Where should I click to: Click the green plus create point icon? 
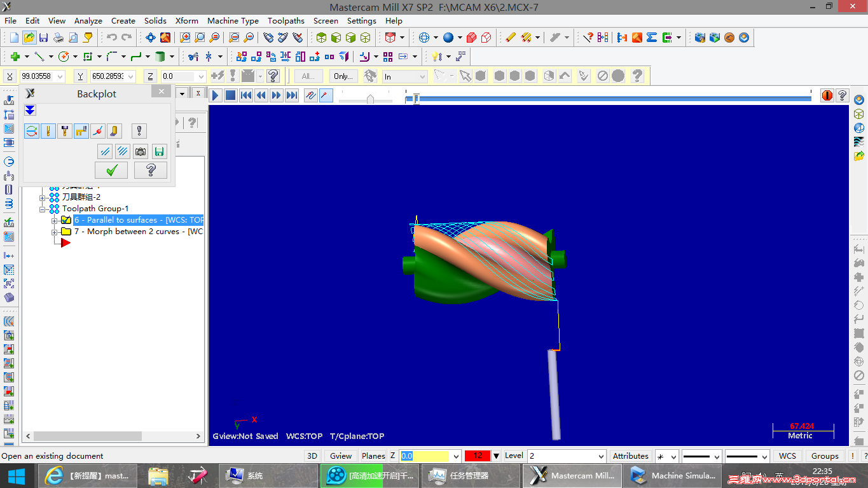click(x=15, y=57)
